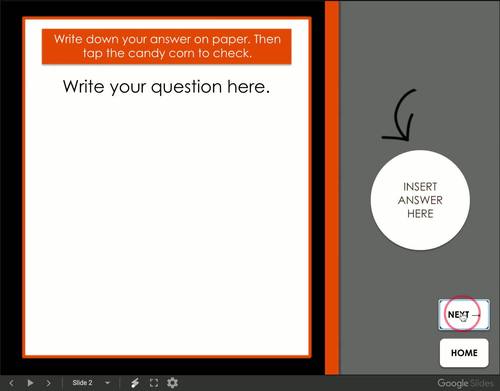Click the 'Write your question here.' text

point(166,87)
